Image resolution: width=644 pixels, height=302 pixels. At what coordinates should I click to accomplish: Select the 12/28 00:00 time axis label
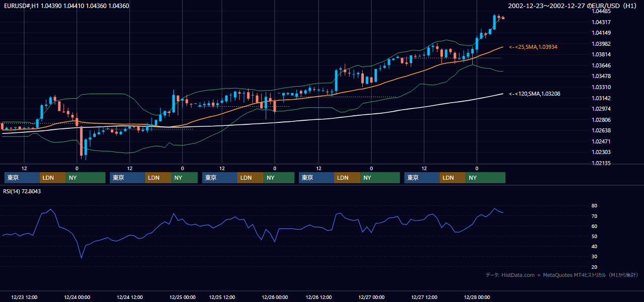477,297
